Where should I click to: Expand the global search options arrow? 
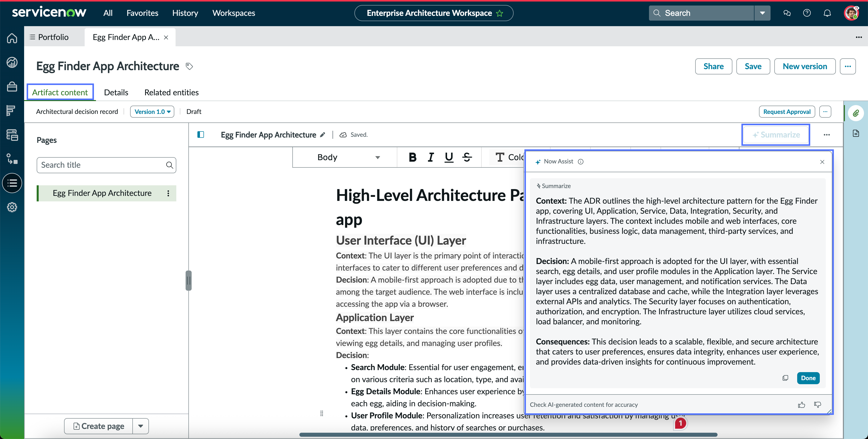click(762, 13)
